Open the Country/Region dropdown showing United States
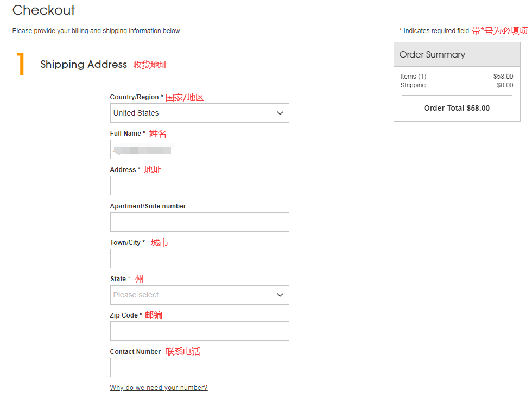Viewport: 532px width, 399px height. point(199,113)
